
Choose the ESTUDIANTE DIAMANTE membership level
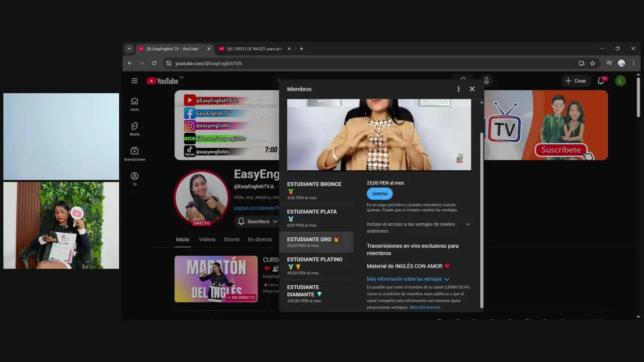[316, 294]
